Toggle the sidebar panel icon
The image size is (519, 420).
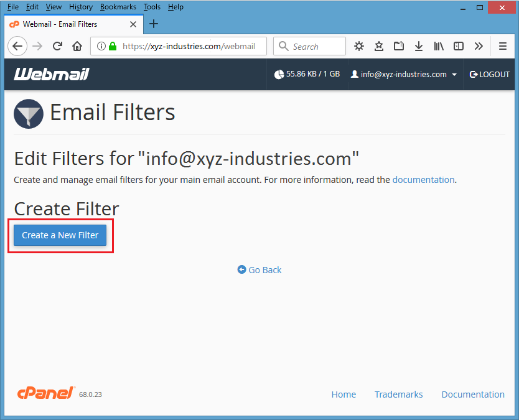459,46
